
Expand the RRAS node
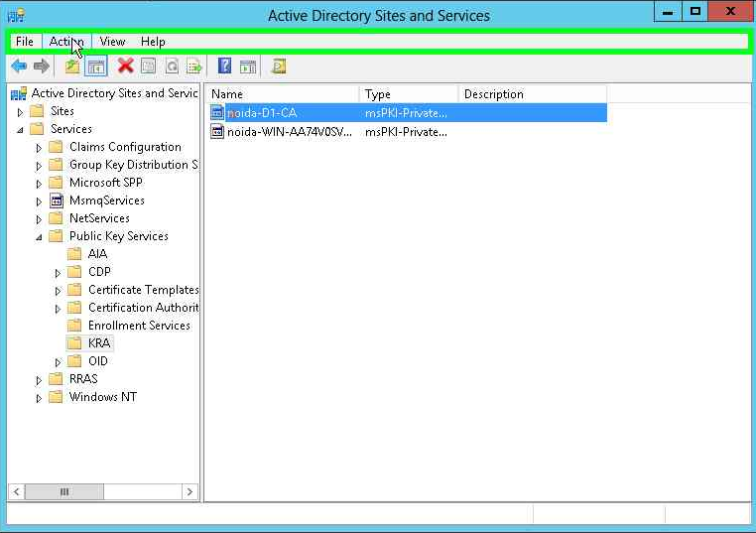coord(39,380)
